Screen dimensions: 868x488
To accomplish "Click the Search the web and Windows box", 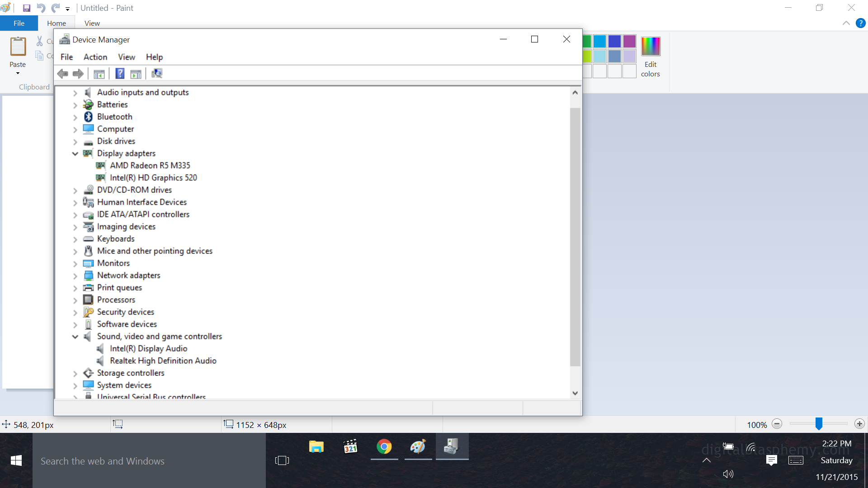I will coord(149,460).
